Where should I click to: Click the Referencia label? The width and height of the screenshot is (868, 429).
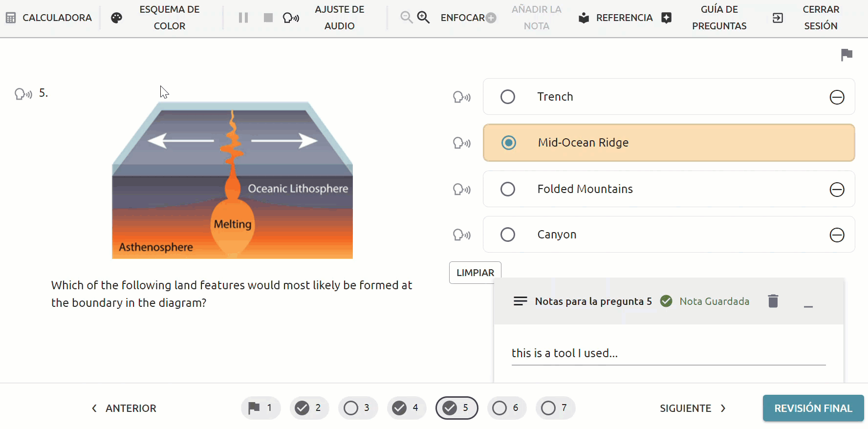tap(624, 18)
